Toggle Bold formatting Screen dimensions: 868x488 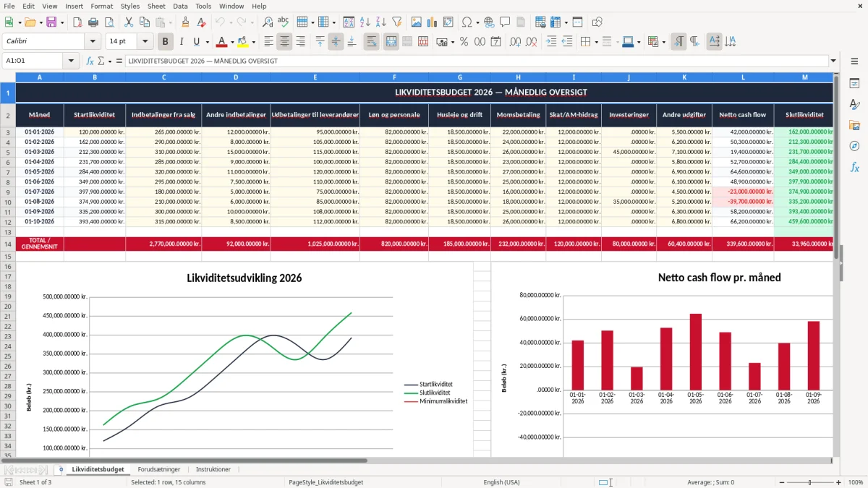165,42
